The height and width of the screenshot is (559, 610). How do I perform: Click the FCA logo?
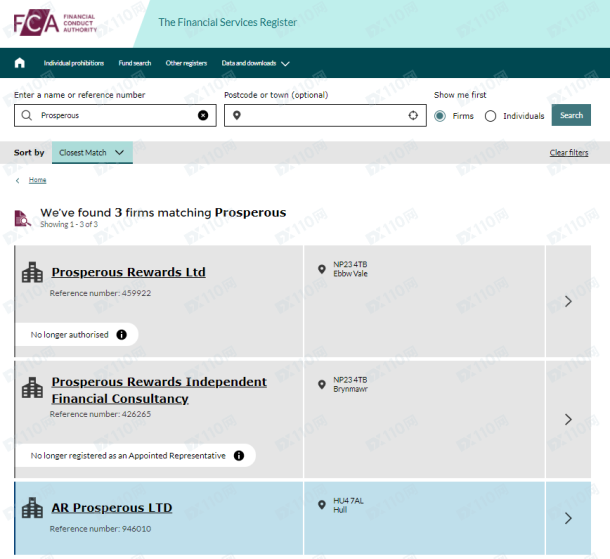coord(55,23)
